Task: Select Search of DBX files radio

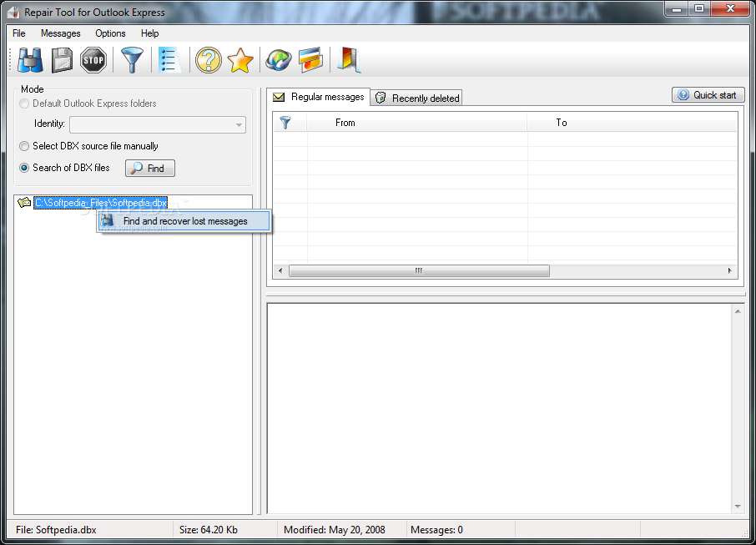Action: [x=24, y=168]
